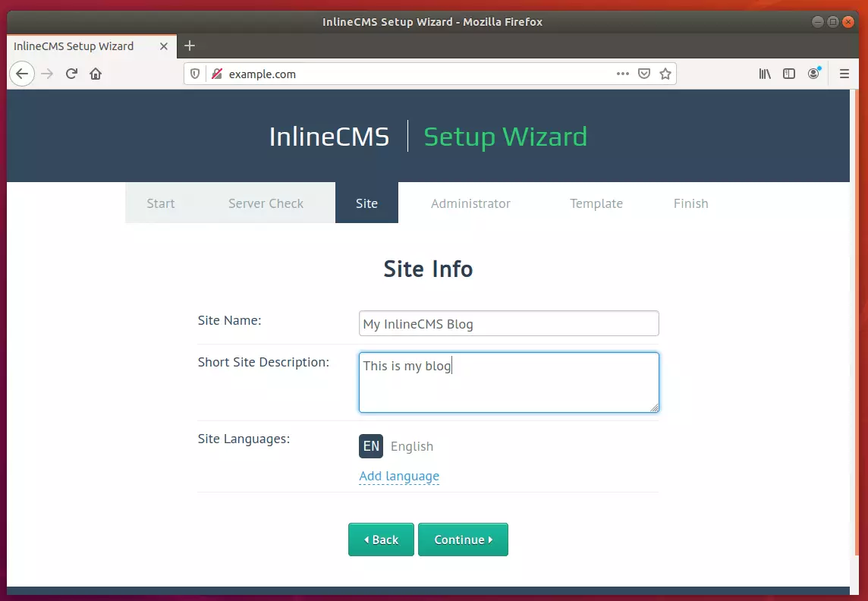Save page to Pocket
This screenshot has height=601, width=868.
644,74
